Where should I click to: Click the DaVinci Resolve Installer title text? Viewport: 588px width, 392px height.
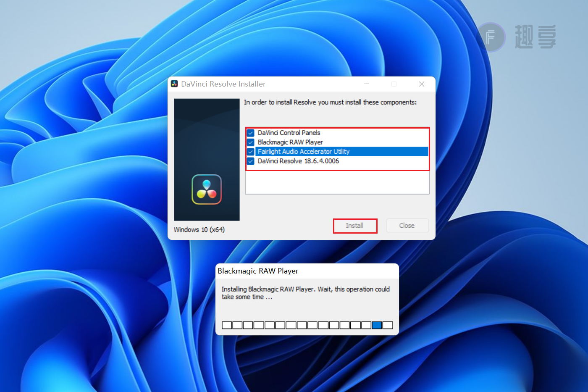coord(223,84)
